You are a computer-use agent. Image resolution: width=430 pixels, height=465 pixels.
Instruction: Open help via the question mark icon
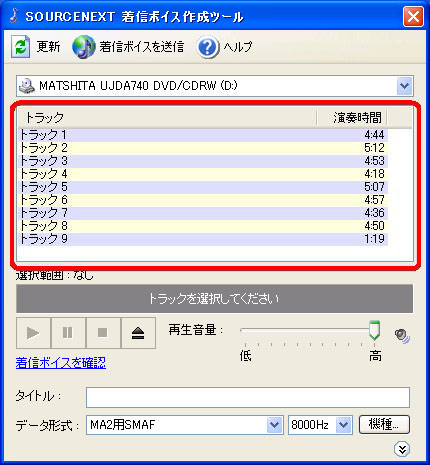(x=208, y=47)
